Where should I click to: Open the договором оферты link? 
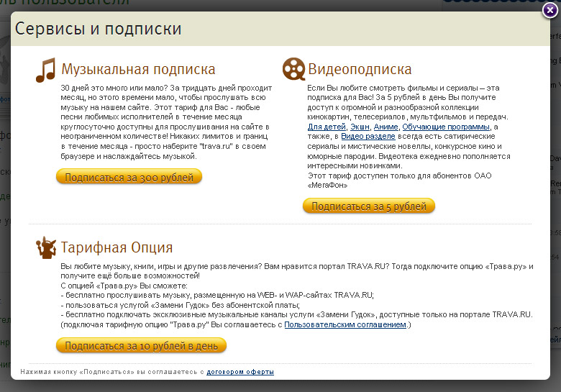coord(240,372)
